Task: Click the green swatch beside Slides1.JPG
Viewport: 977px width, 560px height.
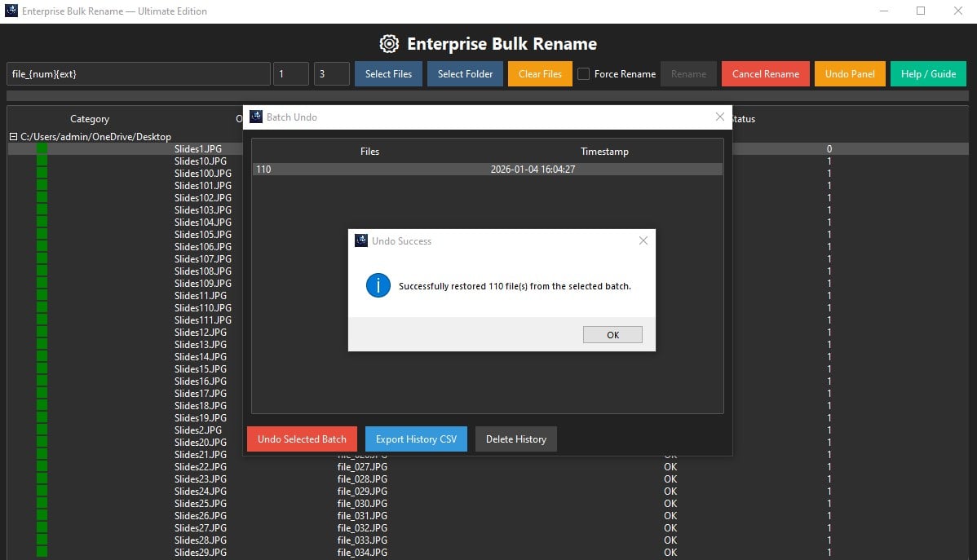Action: click(x=42, y=149)
